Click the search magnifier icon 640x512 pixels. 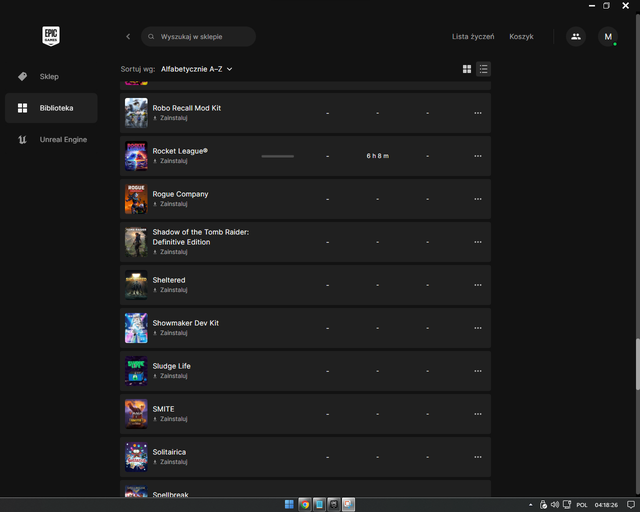point(151,37)
